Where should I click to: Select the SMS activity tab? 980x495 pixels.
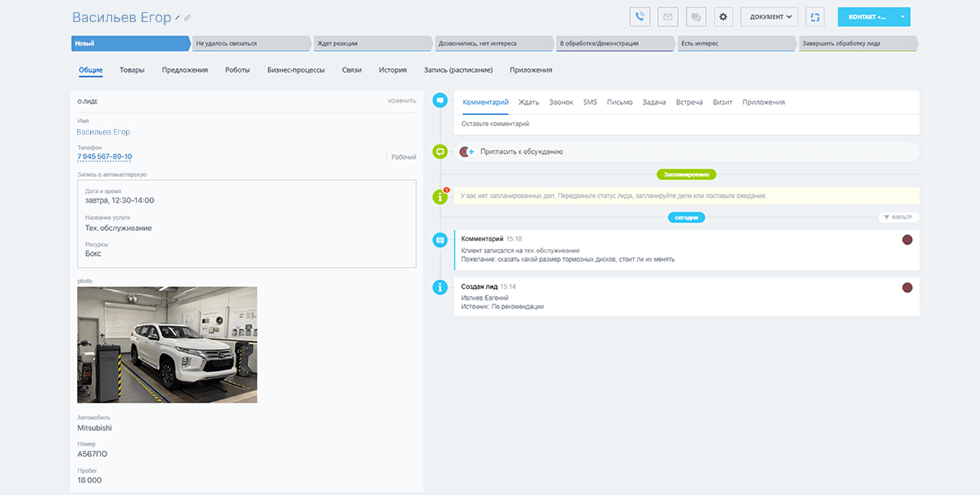tap(590, 102)
